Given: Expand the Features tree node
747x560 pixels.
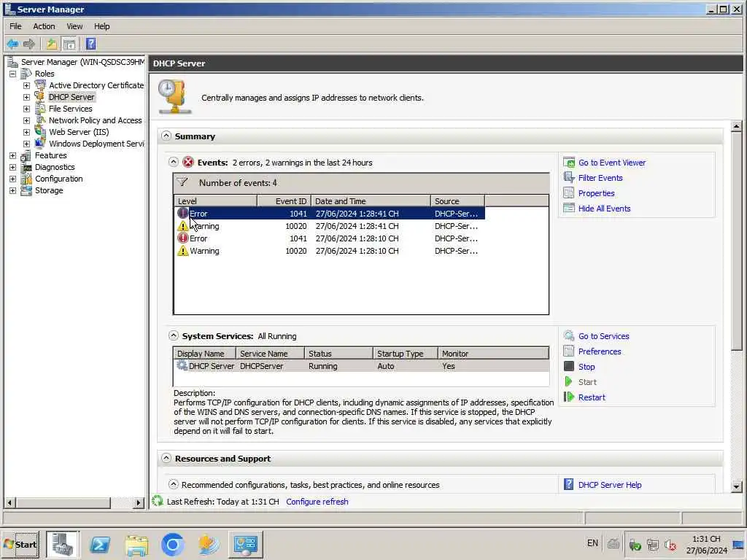Looking at the screenshot, I should tap(13, 155).
